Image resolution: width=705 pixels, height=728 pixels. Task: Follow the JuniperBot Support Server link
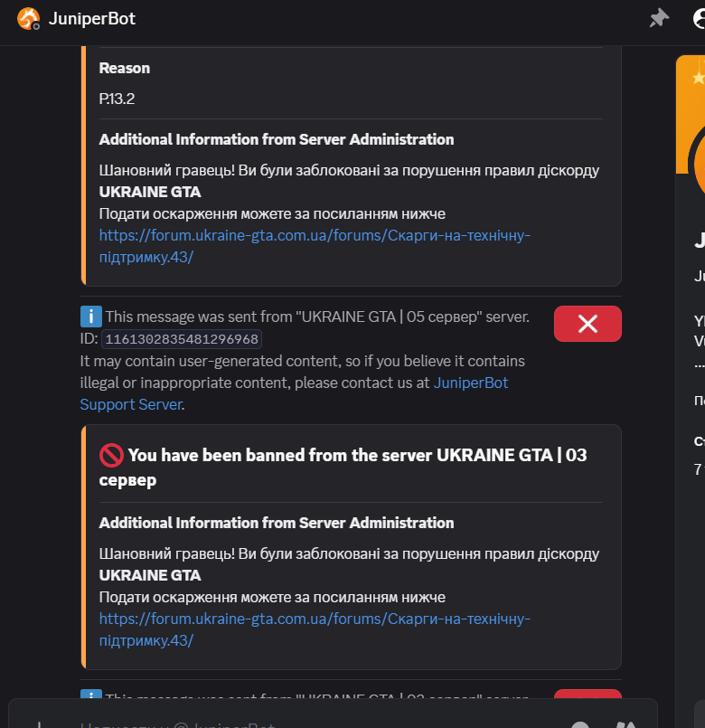click(x=294, y=393)
